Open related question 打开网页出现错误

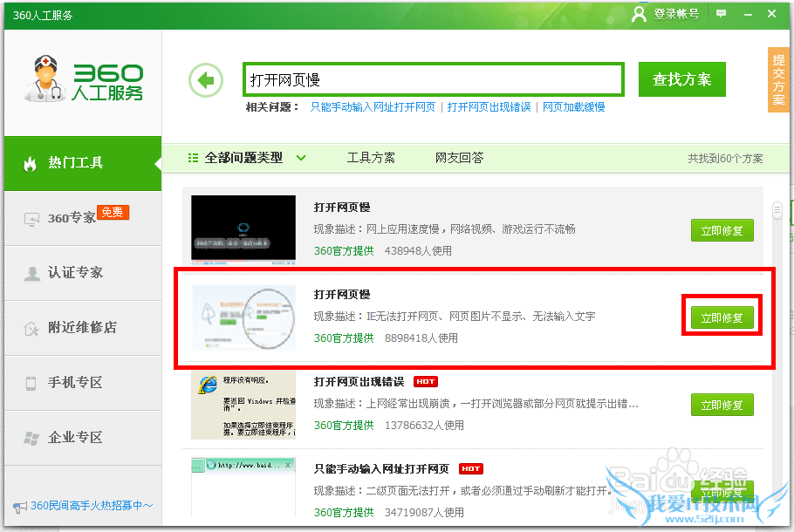pyautogui.click(x=489, y=107)
